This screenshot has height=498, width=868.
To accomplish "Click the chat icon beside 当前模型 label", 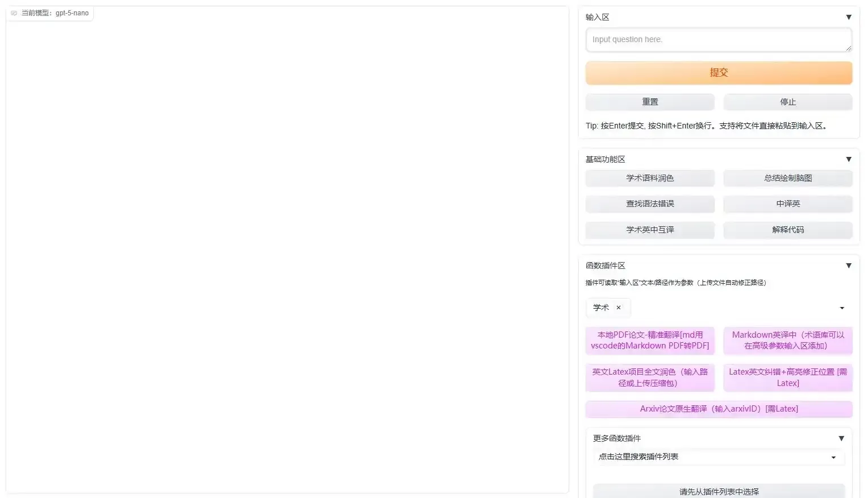I will click(x=14, y=13).
